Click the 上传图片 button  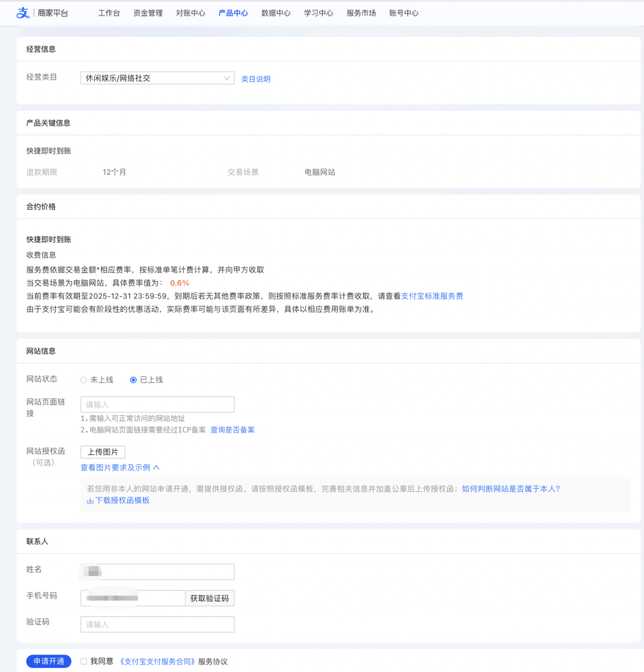pos(103,452)
